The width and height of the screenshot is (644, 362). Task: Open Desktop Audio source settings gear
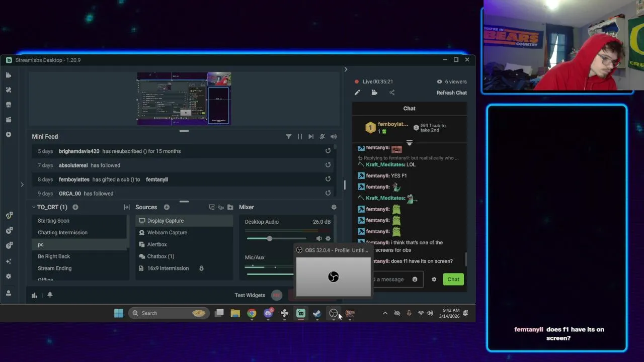coord(328,239)
